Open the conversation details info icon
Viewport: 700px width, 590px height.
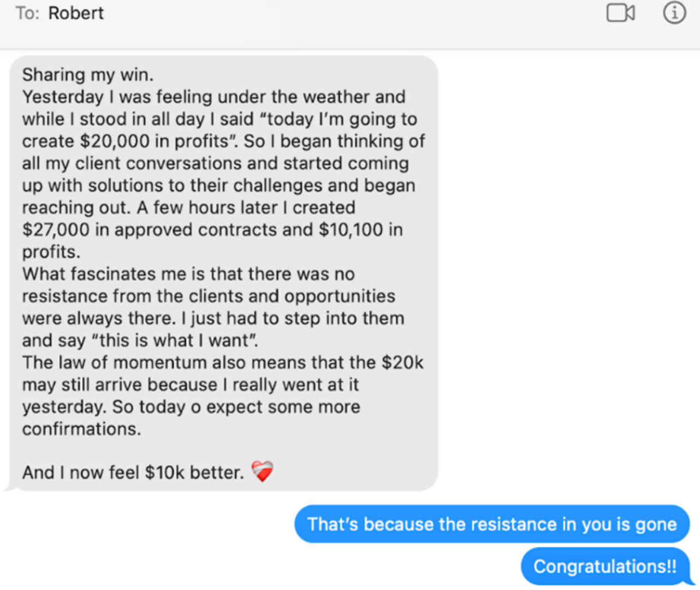(x=674, y=12)
